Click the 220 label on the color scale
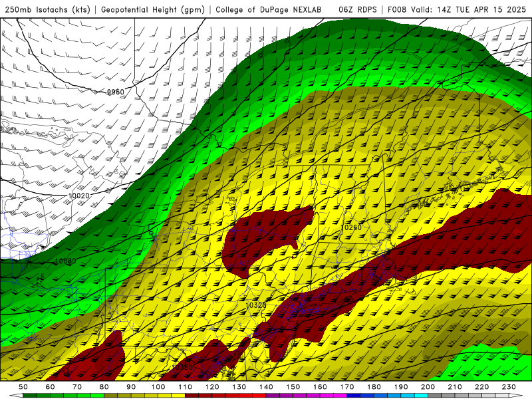 [481, 387]
